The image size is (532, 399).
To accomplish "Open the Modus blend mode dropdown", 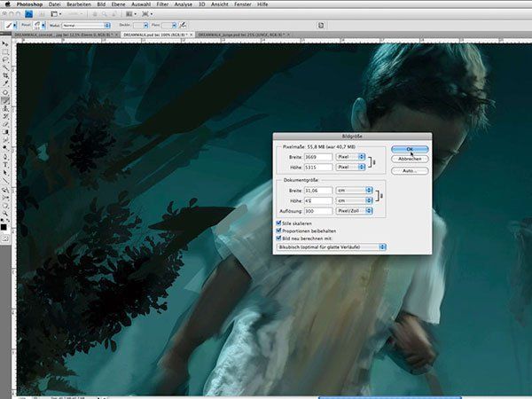I will (86, 26).
